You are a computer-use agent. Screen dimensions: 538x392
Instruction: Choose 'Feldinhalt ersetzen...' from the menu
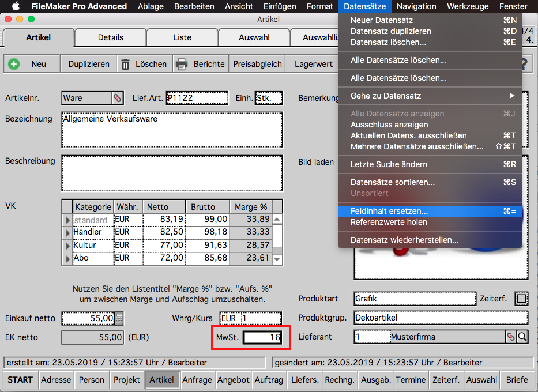pos(430,211)
